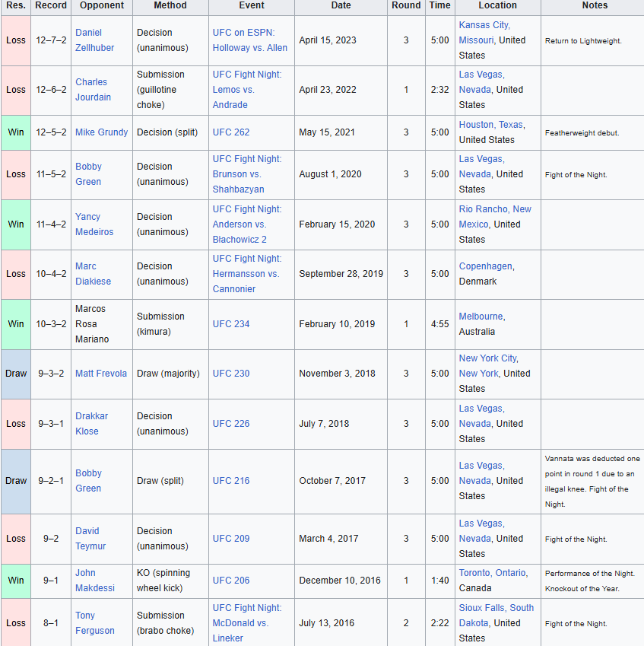Open the UFC 230 event link
This screenshot has height=646, width=644.
(231, 374)
